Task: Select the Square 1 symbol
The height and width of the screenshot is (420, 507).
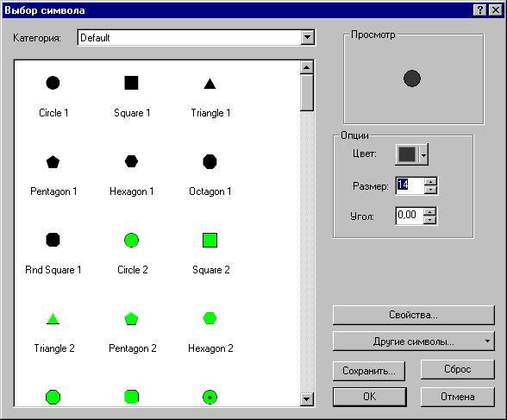Action: (131, 83)
